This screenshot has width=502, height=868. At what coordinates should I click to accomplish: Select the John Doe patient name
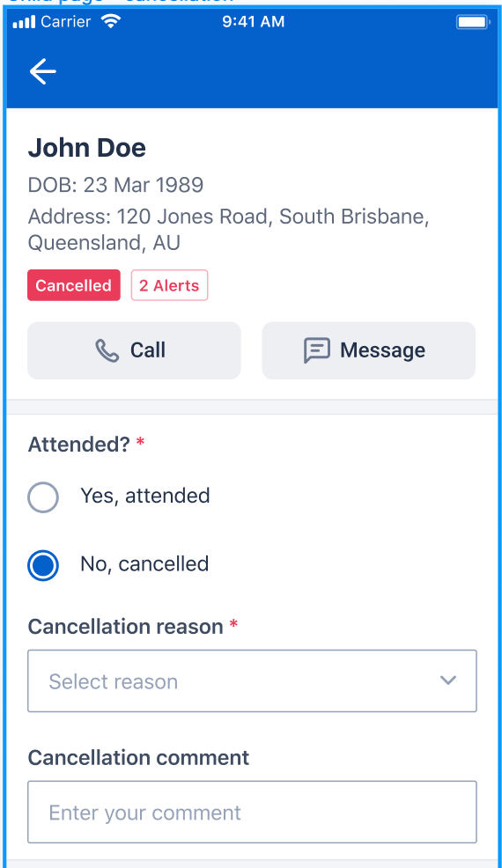87,148
